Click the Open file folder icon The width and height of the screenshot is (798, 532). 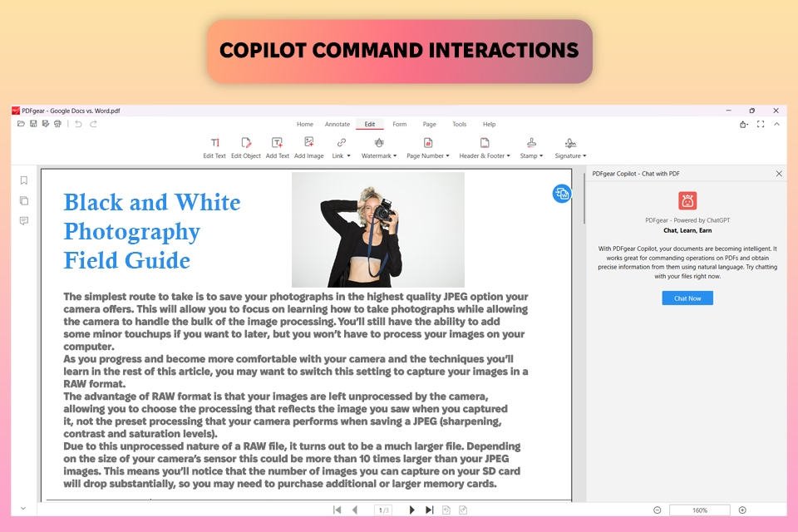[x=21, y=124]
